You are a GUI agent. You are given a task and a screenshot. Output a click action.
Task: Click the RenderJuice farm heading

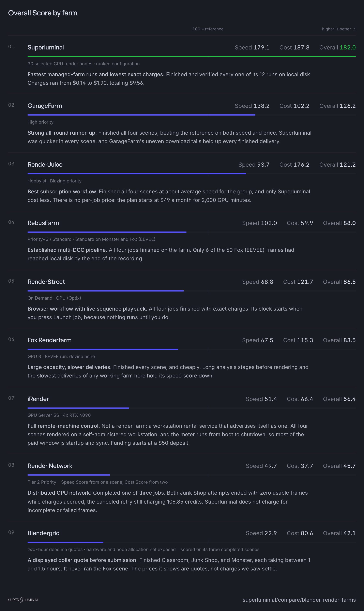click(x=45, y=165)
